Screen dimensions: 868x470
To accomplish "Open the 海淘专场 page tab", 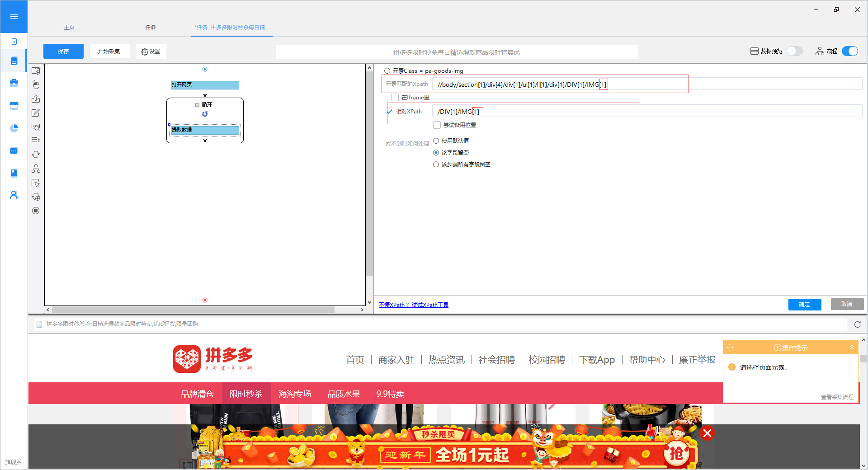I will click(295, 394).
